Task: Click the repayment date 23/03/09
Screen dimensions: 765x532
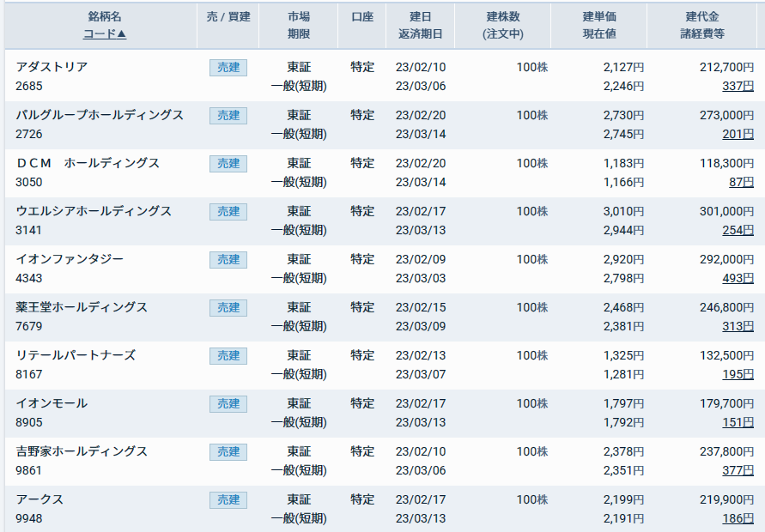Action: click(421, 326)
